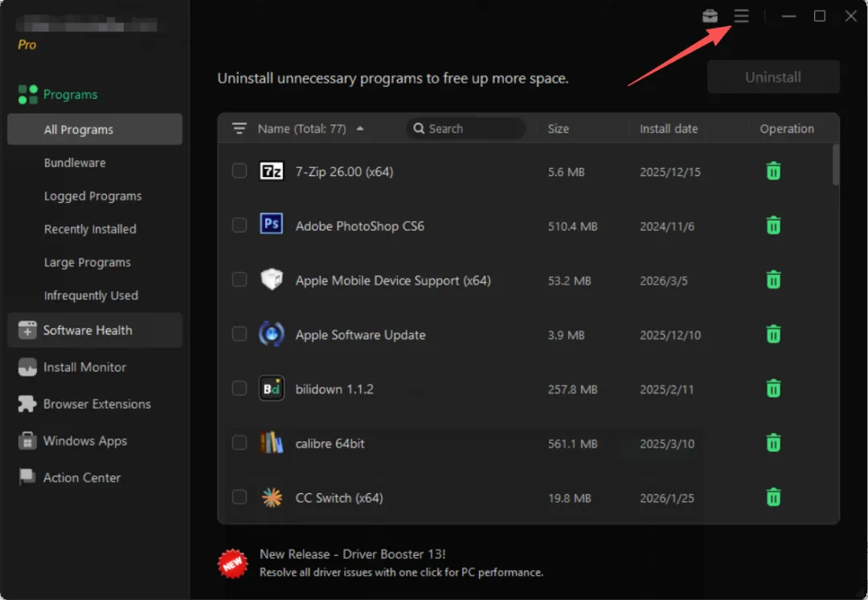Image resolution: width=868 pixels, height=600 pixels.
Task: Click the Uninstall button
Action: click(x=773, y=77)
